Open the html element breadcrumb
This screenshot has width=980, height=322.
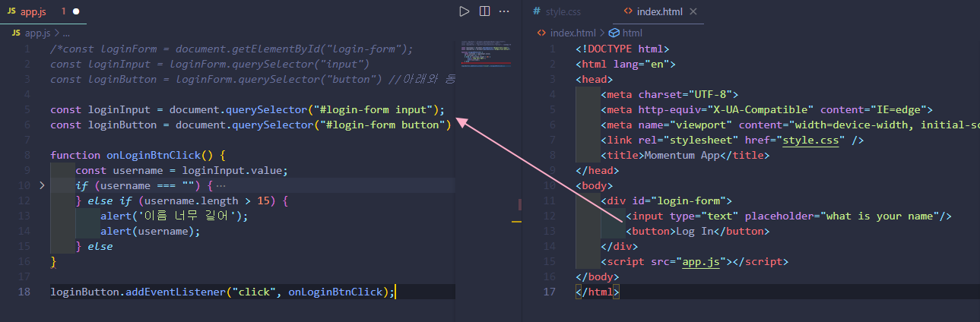click(626, 33)
